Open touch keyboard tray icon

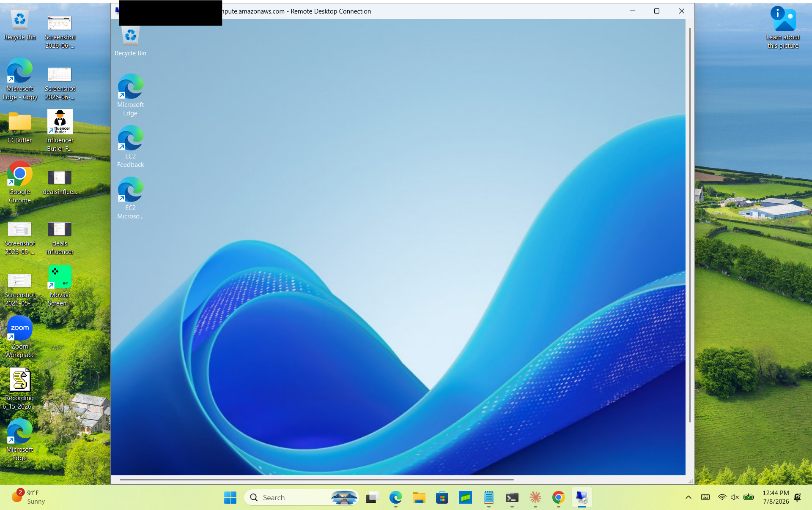[705, 497]
